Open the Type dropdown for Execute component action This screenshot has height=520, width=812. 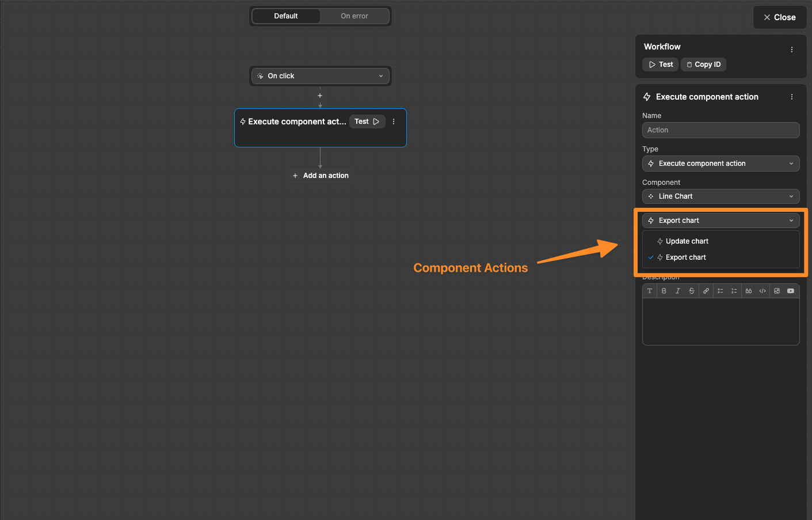coord(720,164)
